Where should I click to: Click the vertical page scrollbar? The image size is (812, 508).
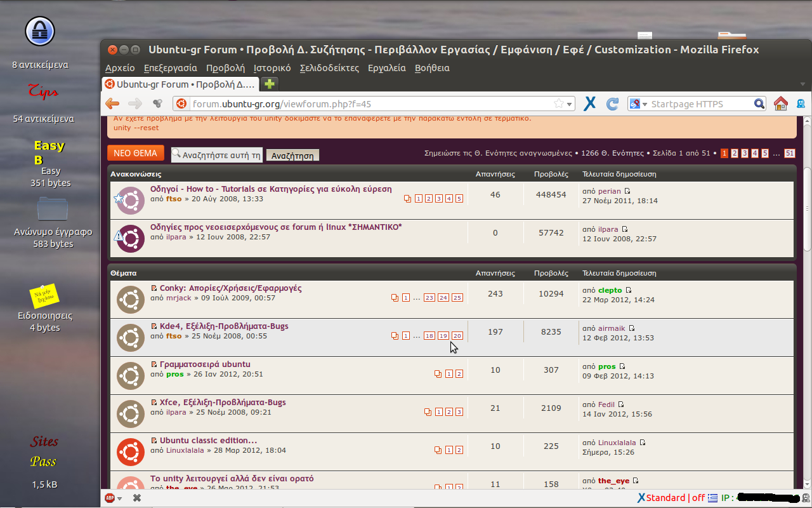click(807, 210)
